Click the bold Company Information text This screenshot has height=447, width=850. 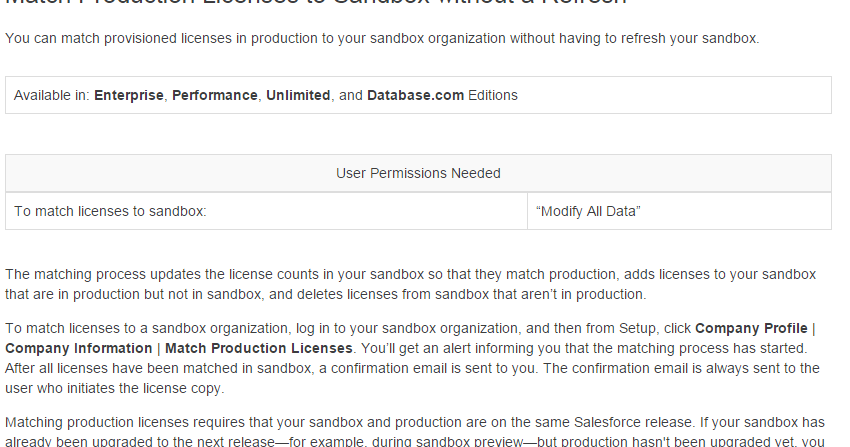77,348
